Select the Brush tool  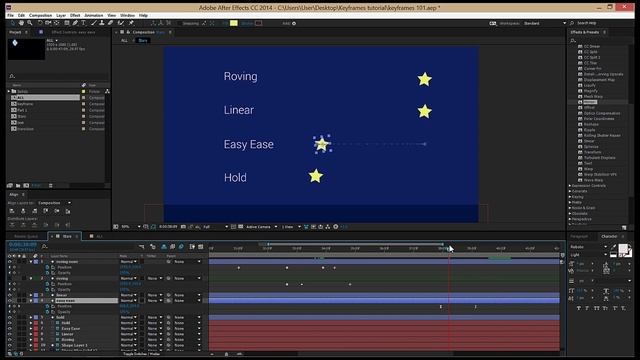pyautogui.click(x=93, y=23)
